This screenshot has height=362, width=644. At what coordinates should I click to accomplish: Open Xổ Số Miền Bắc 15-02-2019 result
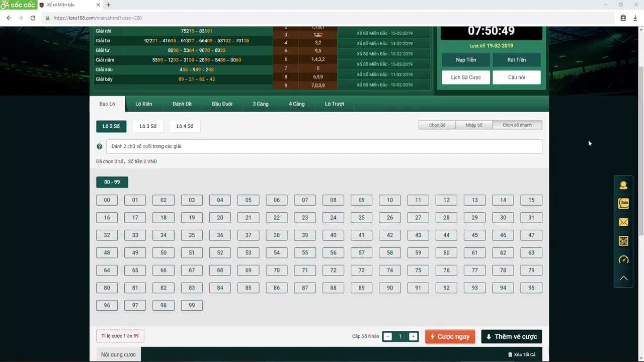tap(384, 33)
